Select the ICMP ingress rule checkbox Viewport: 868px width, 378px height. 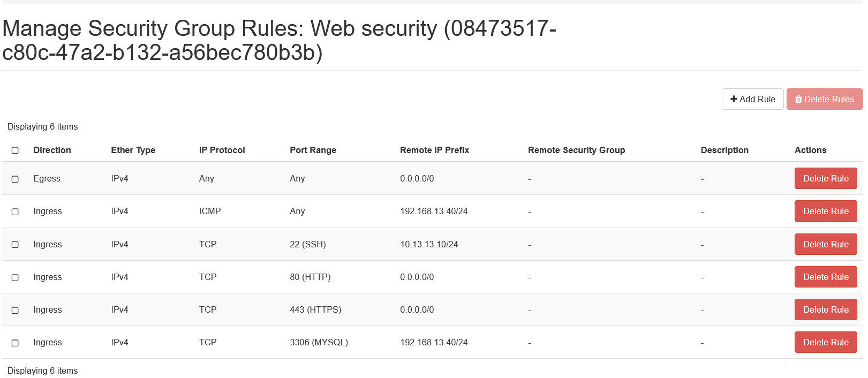15,211
